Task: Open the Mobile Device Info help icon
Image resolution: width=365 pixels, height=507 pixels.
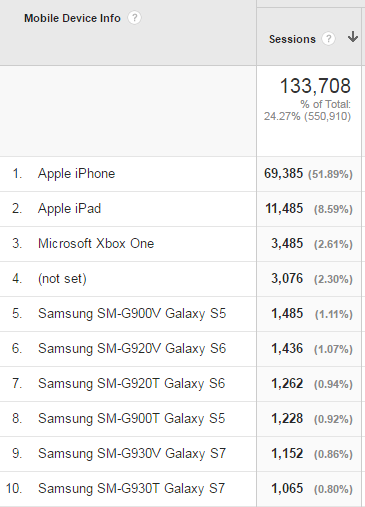Action: coord(134,18)
